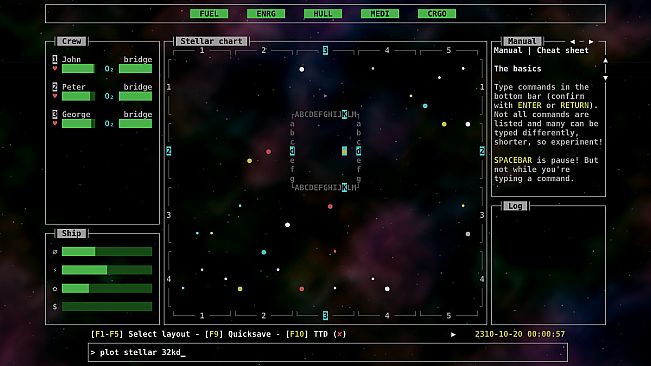Click Peter's O₂ oxygen symbol
The width and height of the screenshot is (651, 366).
(x=109, y=96)
